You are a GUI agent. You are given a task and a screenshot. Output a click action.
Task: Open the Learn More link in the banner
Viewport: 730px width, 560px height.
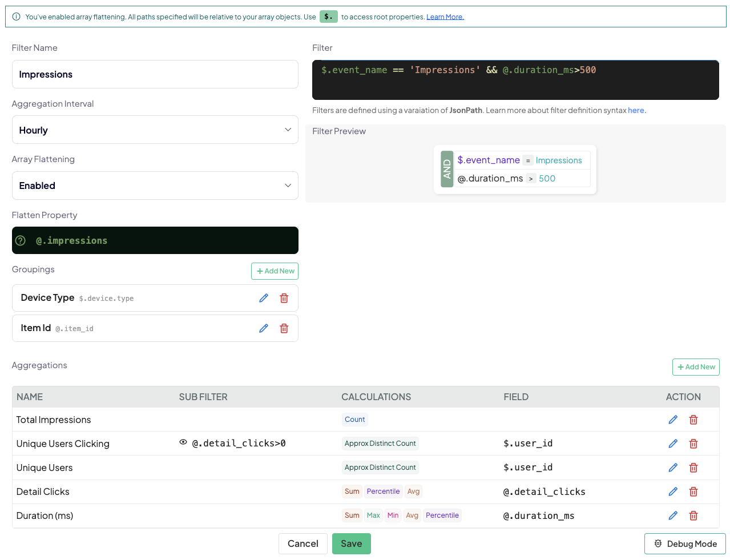445,17
